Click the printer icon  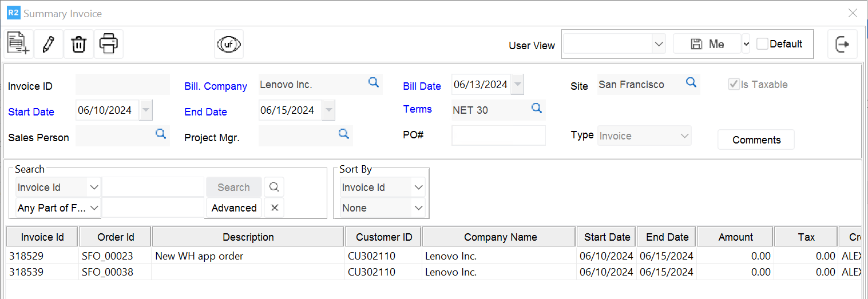click(x=109, y=44)
